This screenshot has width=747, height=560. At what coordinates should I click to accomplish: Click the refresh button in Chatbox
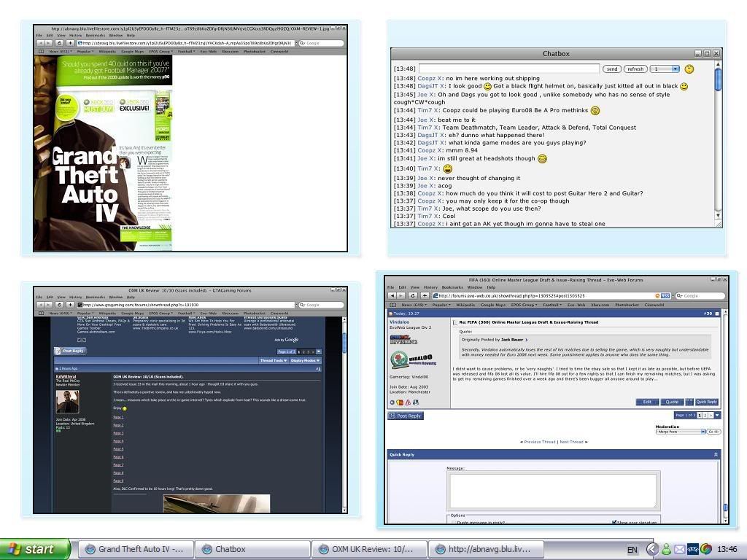pos(635,69)
